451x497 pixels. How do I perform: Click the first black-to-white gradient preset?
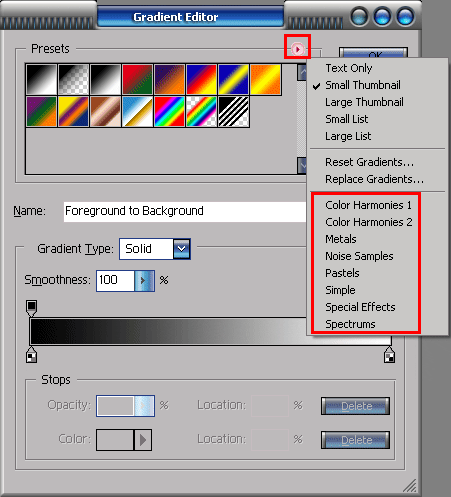point(41,79)
